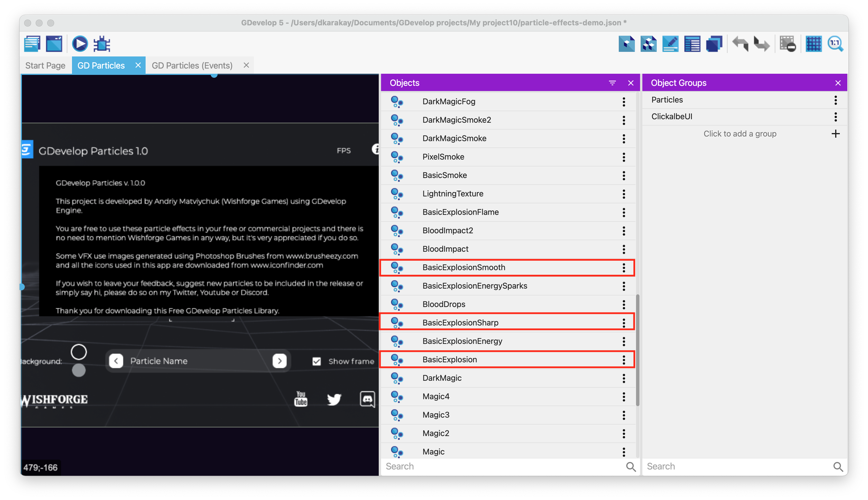
Task: Open three-dot menu for Particles group
Action: pyautogui.click(x=835, y=100)
